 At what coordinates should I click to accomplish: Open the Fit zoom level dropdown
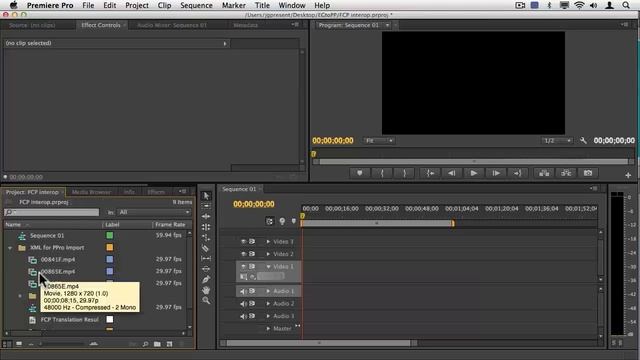click(378, 140)
